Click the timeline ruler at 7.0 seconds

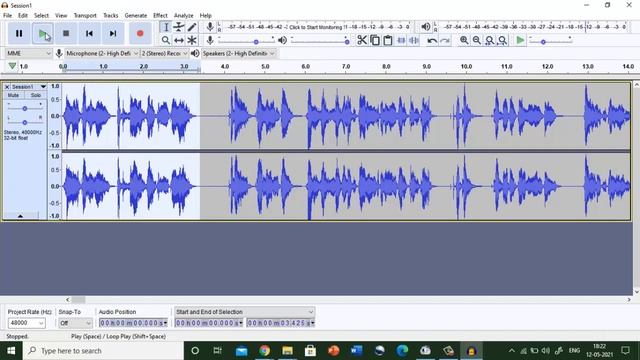pos(346,67)
